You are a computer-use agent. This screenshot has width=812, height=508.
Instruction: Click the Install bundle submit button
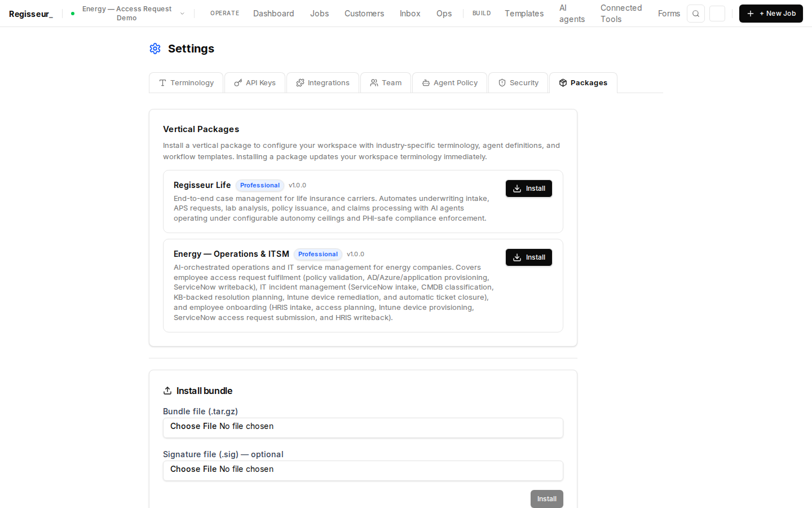[x=546, y=499]
